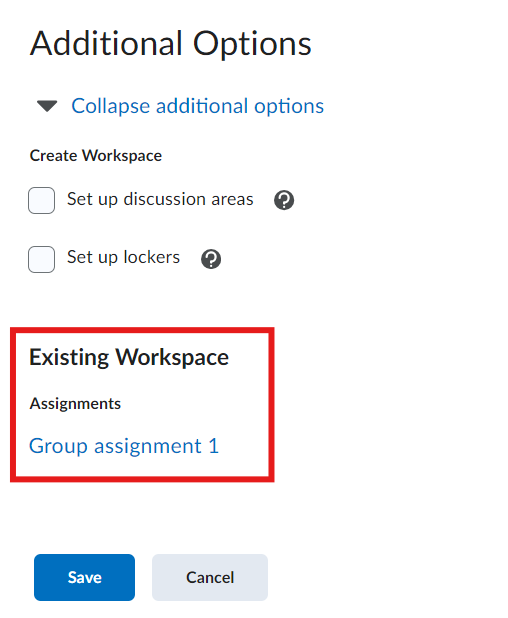Cancel and discard changes

(210, 577)
